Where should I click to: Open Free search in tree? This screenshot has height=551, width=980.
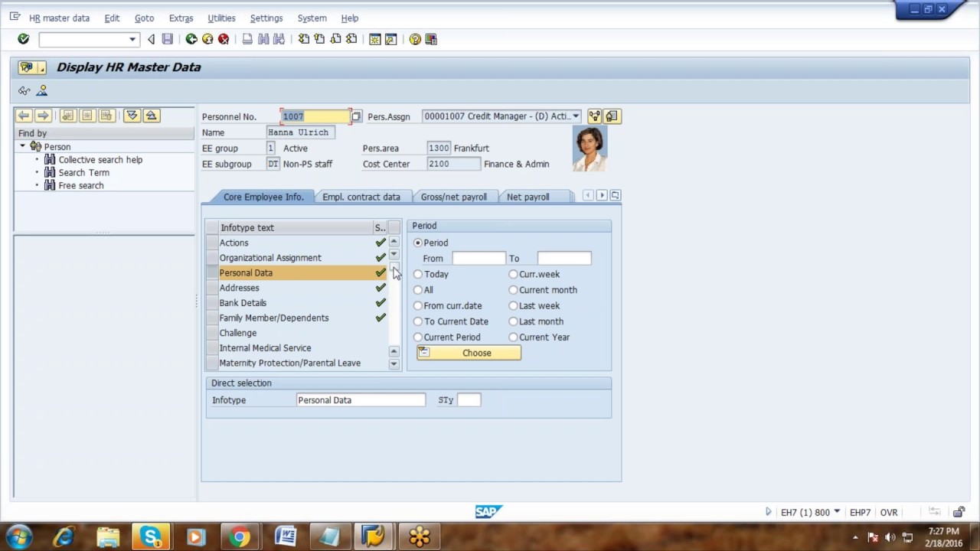[80, 186]
